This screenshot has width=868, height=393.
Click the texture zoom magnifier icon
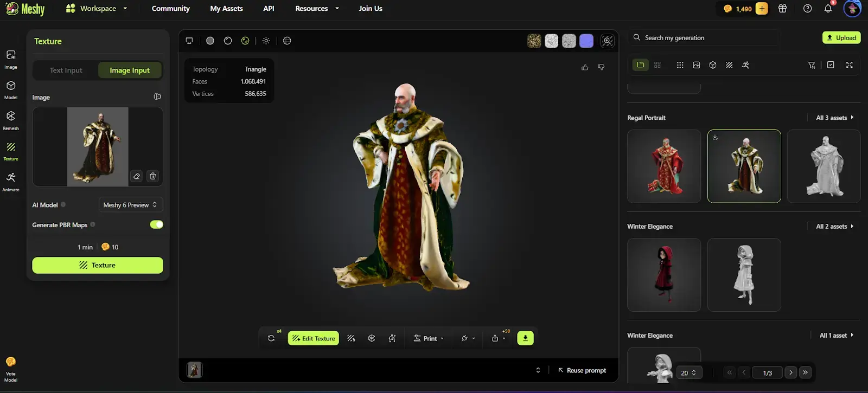pos(608,41)
